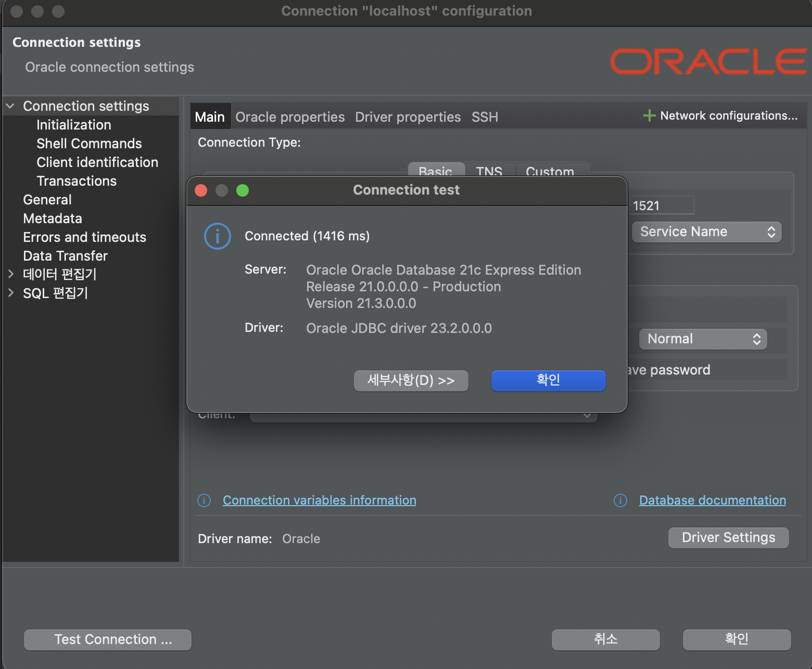Open the Client combo box arrow
The height and width of the screenshot is (669, 812).
pos(587,416)
